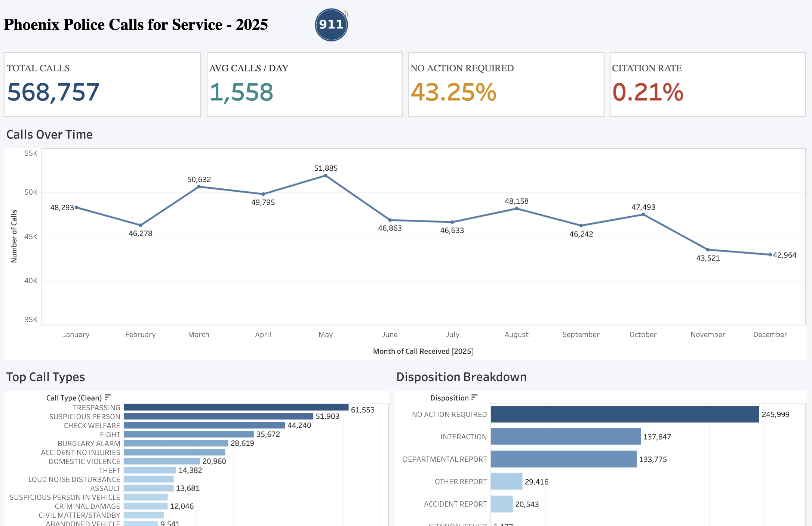Click the July data point labeled 46,633

(452, 222)
